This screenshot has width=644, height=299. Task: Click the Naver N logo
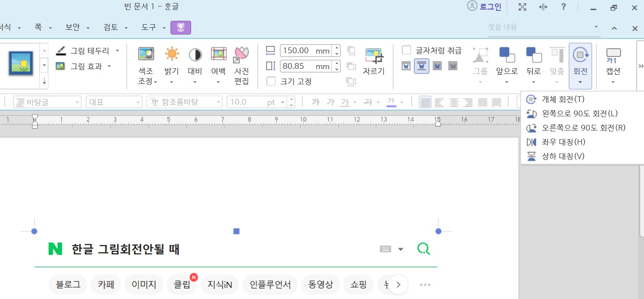tap(55, 249)
